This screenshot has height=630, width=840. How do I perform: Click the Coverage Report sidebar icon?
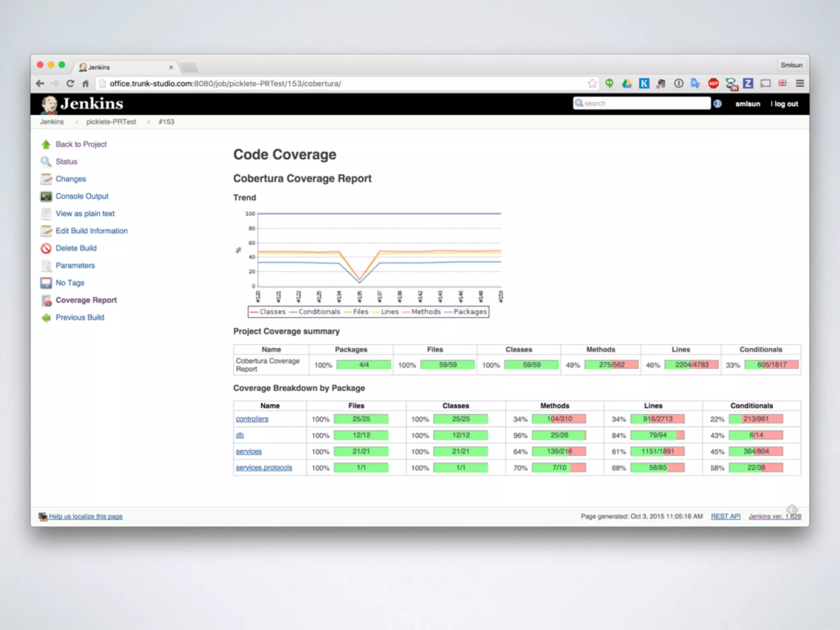click(47, 301)
